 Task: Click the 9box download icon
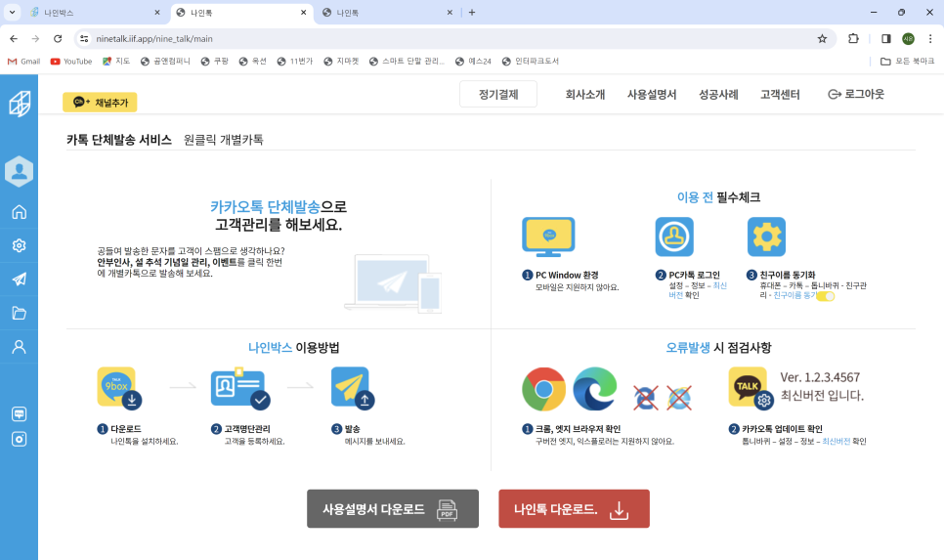tap(119, 388)
